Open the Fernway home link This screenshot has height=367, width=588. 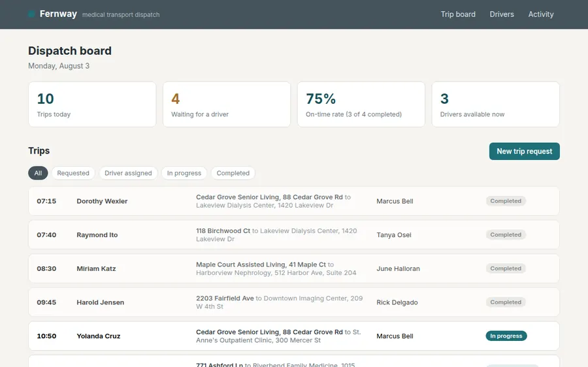pos(58,14)
